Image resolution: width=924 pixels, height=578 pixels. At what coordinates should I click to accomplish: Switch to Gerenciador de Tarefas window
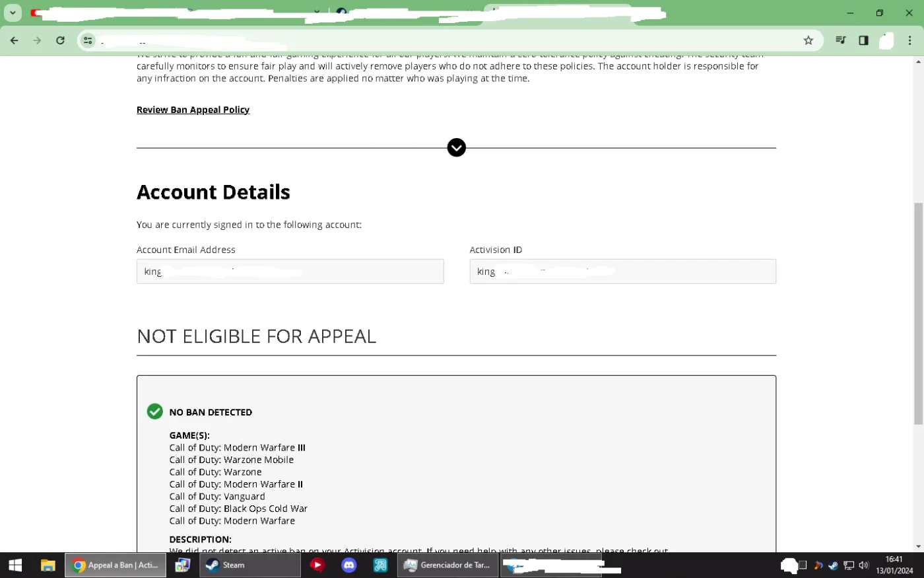(448, 565)
